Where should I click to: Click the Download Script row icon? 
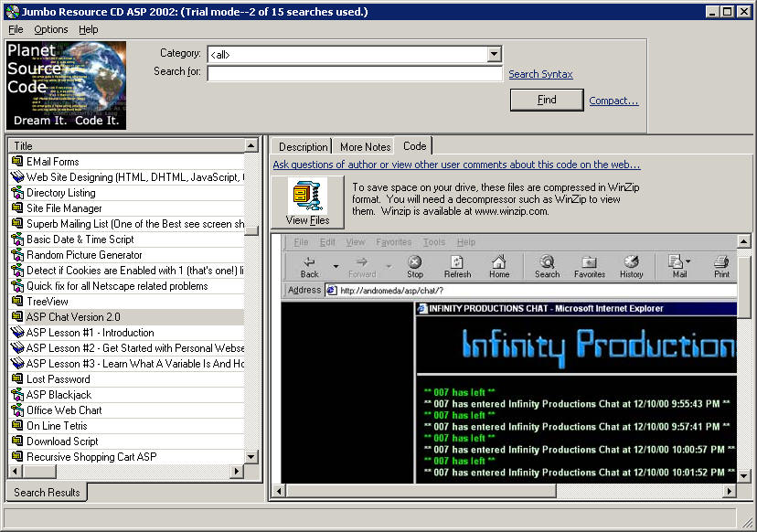17,441
